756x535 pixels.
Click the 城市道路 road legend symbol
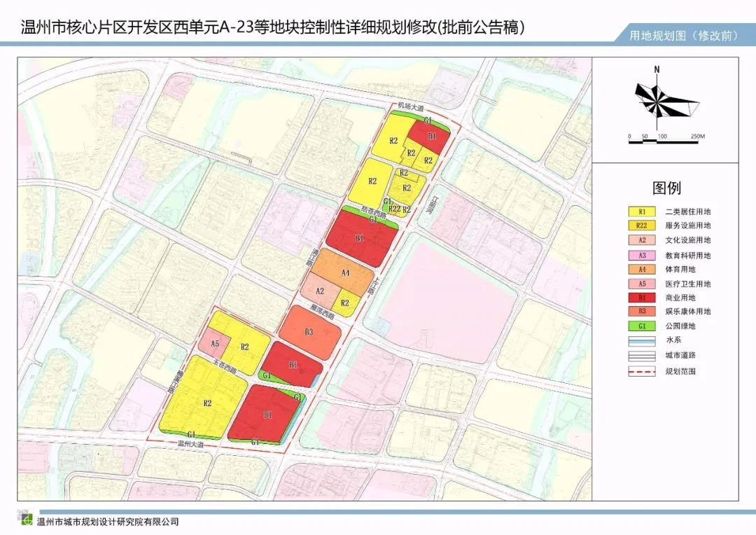coord(642,356)
